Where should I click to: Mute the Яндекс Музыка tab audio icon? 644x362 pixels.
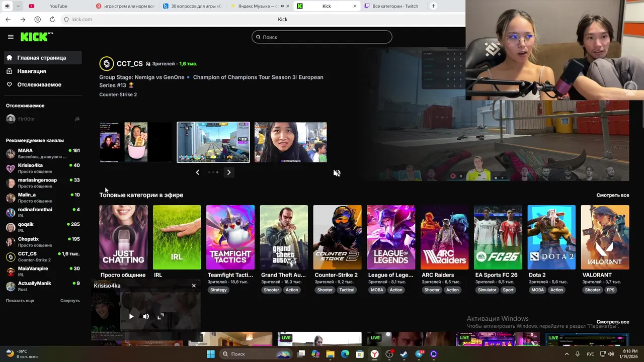[282, 6]
